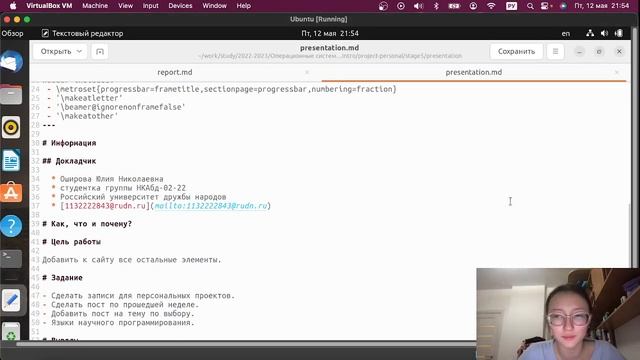Image resolution: width=640 pixels, height=360 pixels.
Task: Click the webcam video overlay thumbnail
Action: point(558,314)
